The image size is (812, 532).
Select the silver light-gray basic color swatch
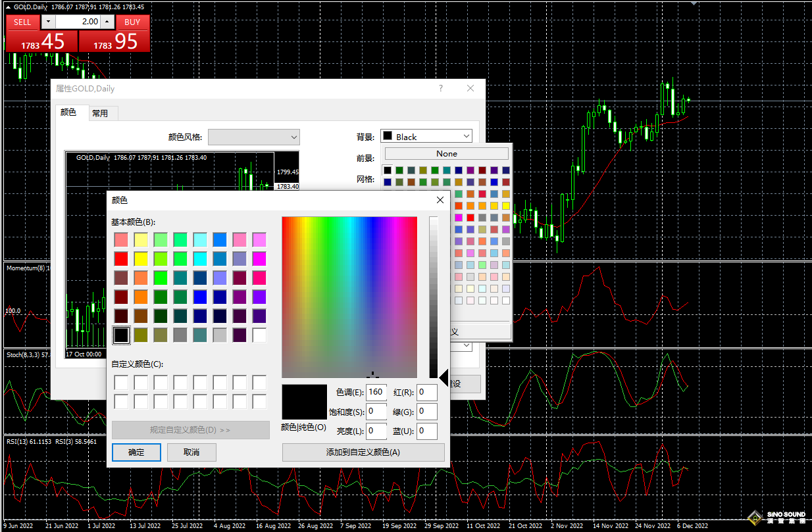click(220, 335)
